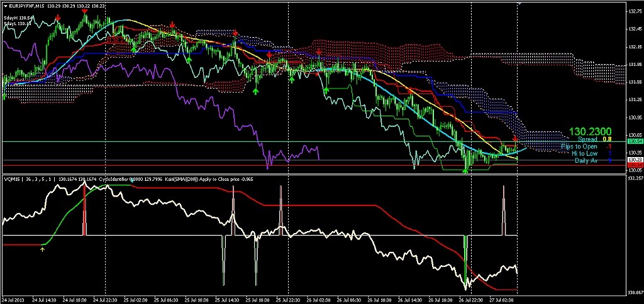The width and height of the screenshot is (644, 304).
Task: Click the 26 Jul 06:30 time label
Action: point(348,300)
